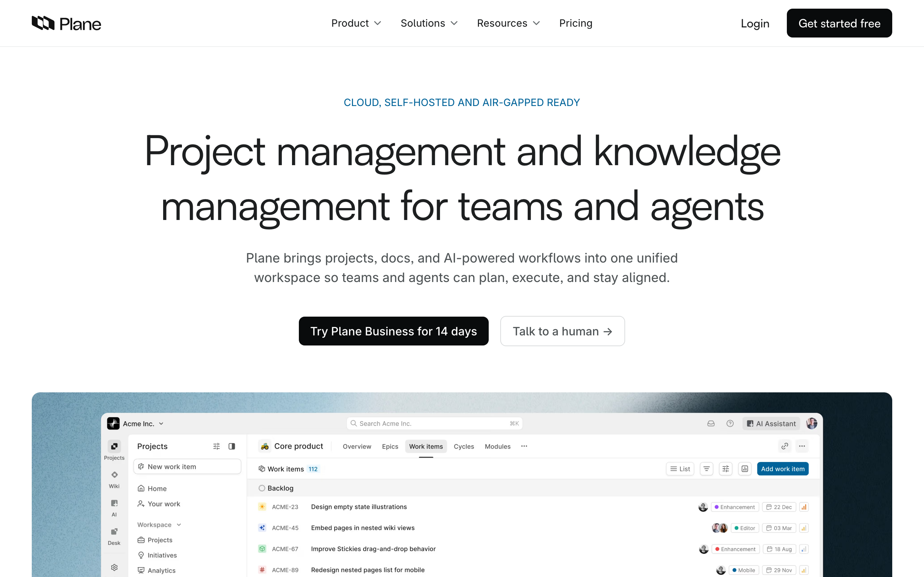Toggle the List layout view button

pyautogui.click(x=680, y=468)
